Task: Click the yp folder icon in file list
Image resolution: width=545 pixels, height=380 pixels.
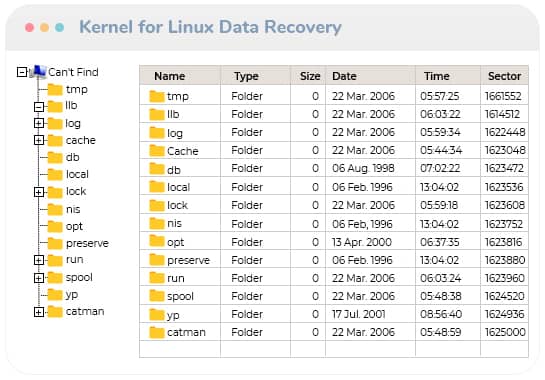Action: 157,315
